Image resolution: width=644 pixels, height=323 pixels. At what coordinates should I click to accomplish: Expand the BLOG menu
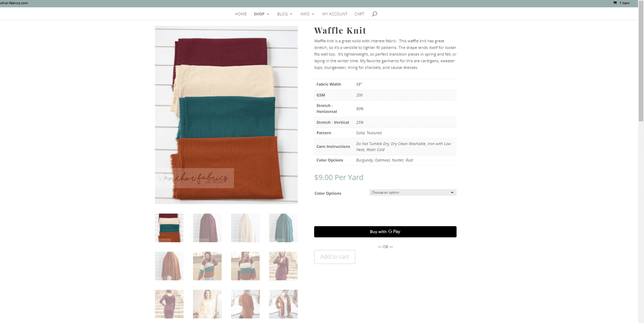pos(284,14)
